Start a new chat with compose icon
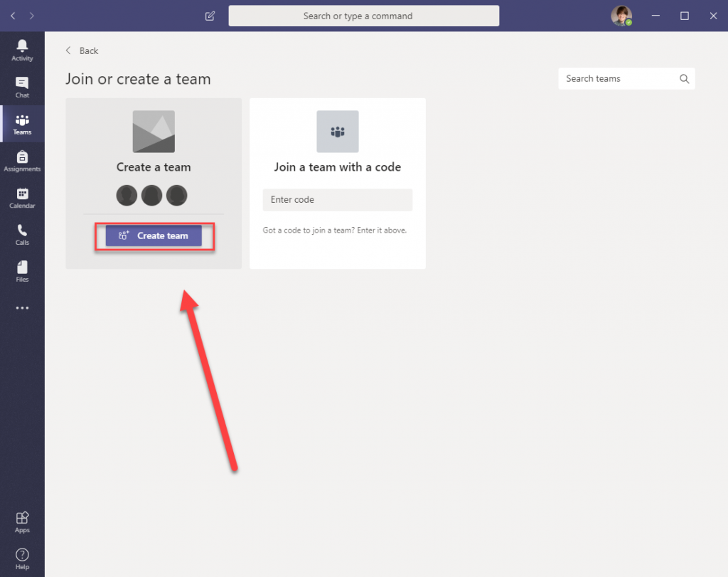728x577 pixels. pos(210,16)
